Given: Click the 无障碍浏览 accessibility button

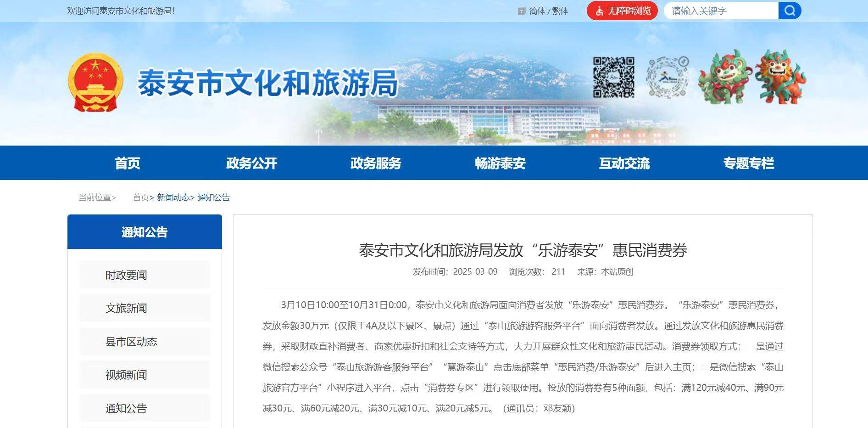Looking at the screenshot, I should pyautogui.click(x=622, y=11).
